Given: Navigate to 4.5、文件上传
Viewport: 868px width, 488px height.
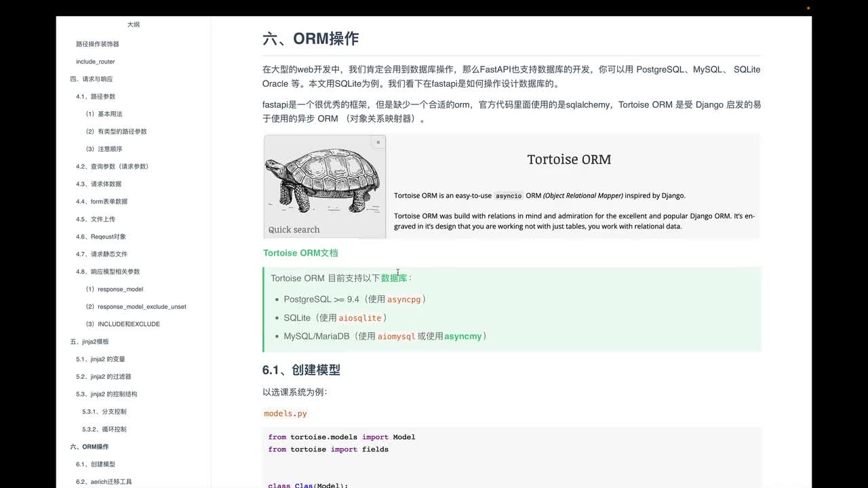Looking at the screenshot, I should [96, 219].
